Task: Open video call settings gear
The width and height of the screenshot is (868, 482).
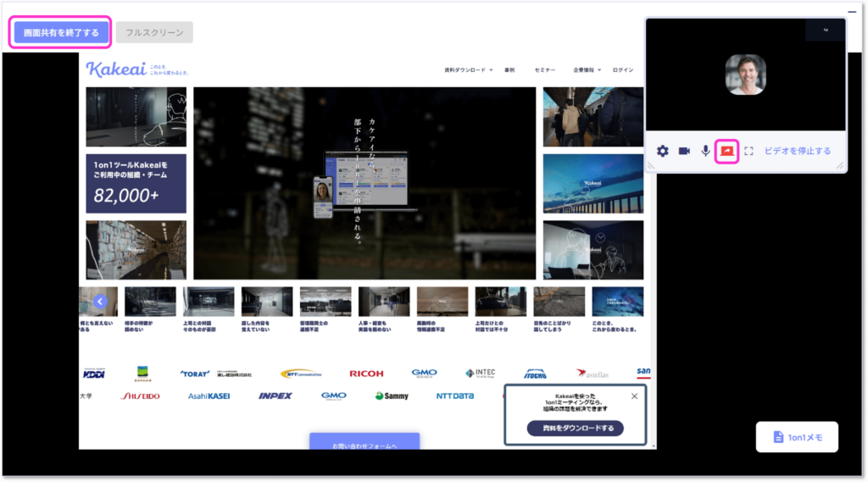Action: [x=663, y=151]
